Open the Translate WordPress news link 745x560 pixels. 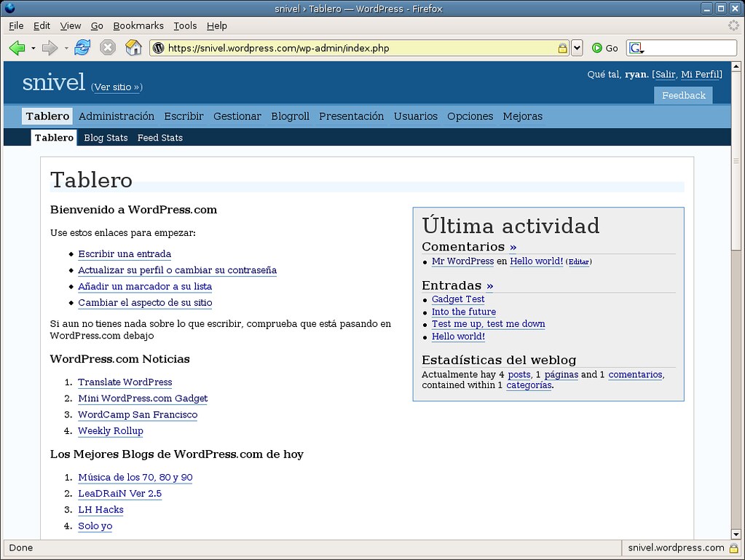click(x=125, y=382)
